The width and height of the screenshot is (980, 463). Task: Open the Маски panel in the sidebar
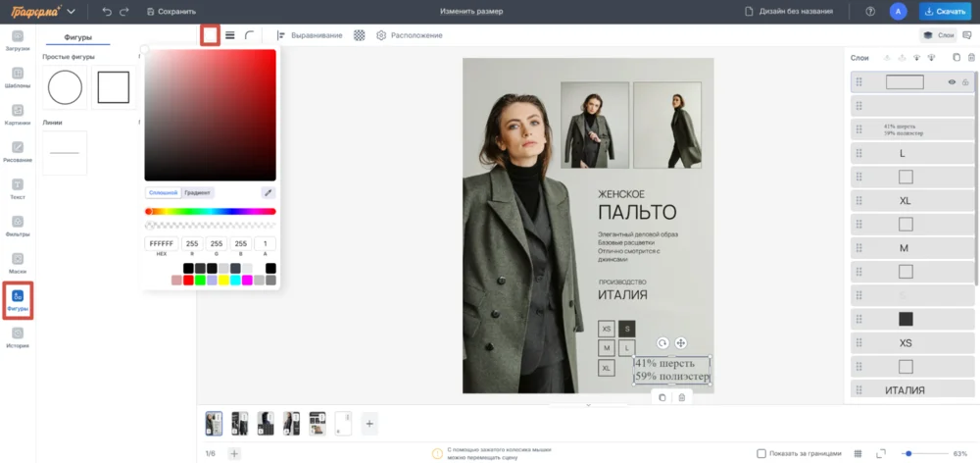click(18, 261)
